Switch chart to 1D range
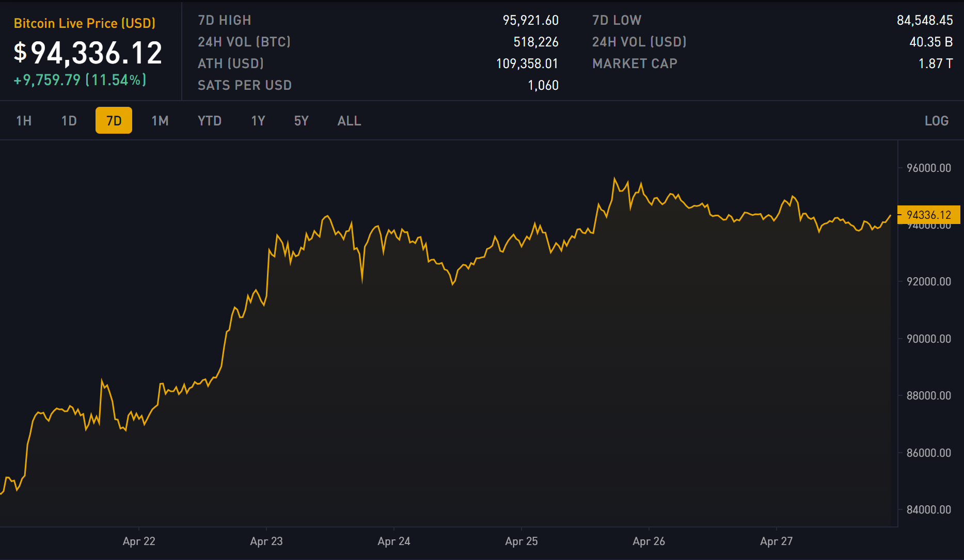Image resolution: width=964 pixels, height=560 pixels. [69, 121]
